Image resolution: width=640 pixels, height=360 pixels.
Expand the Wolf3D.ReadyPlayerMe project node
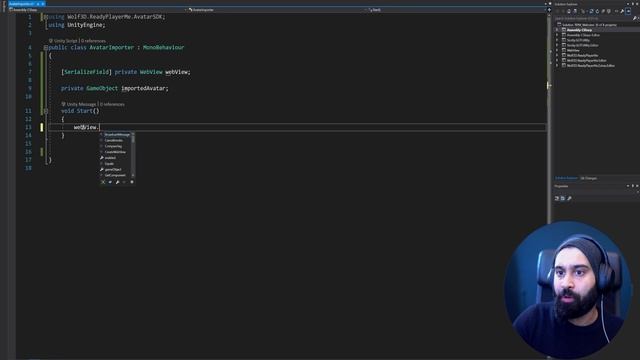(x=557, y=55)
